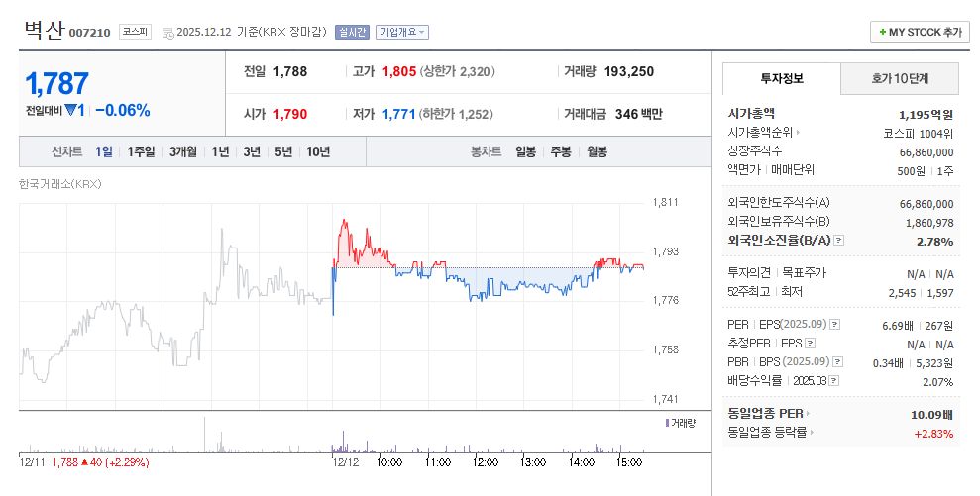The height and width of the screenshot is (496, 980).
Task: Click the purple 거래량 legend marker
Action: pyautogui.click(x=668, y=423)
